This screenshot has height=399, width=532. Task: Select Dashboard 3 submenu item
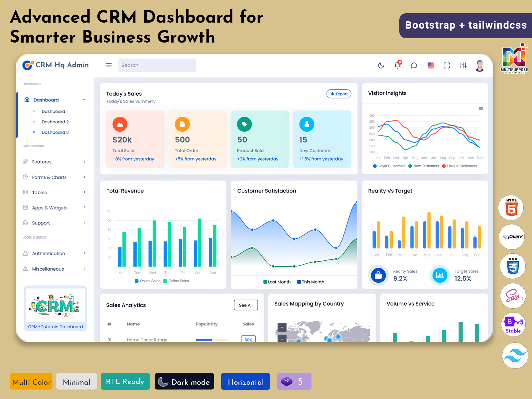55,132
